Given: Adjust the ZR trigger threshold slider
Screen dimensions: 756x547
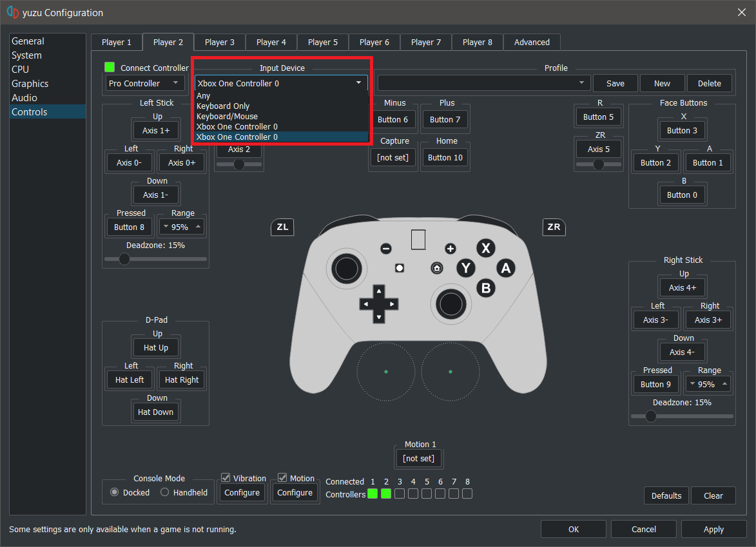Looking at the screenshot, I should 599,164.
